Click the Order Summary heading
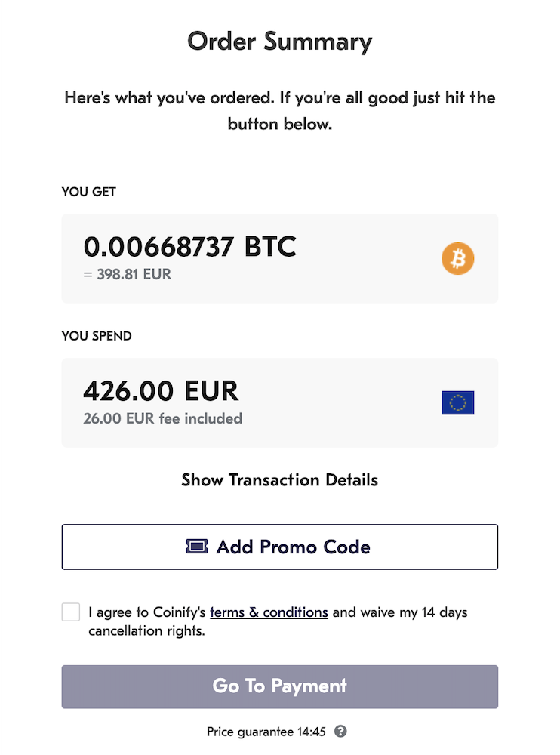The image size is (560, 755). point(279,41)
